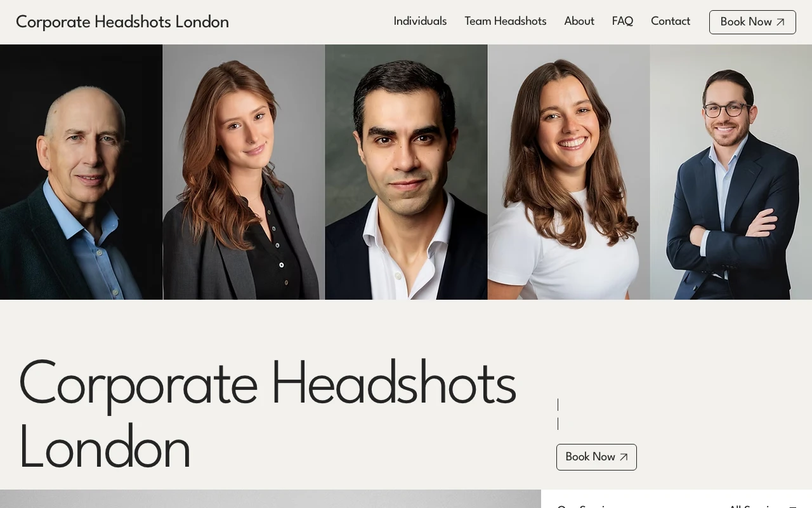812x508 pixels.
Task: Select the man with glasses and crossed arms
Action: coord(731,172)
